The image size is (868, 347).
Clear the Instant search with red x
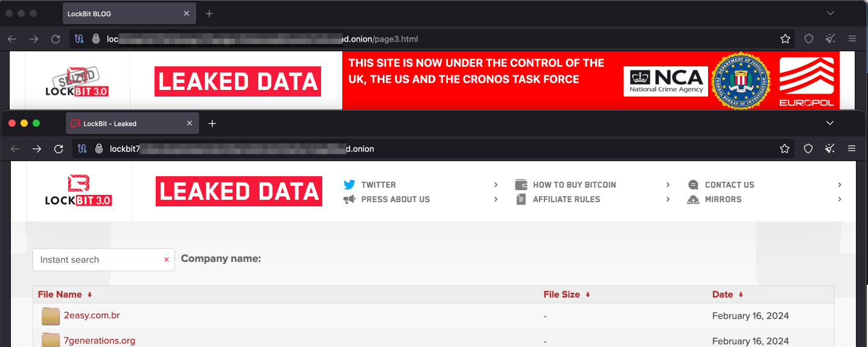point(167,259)
